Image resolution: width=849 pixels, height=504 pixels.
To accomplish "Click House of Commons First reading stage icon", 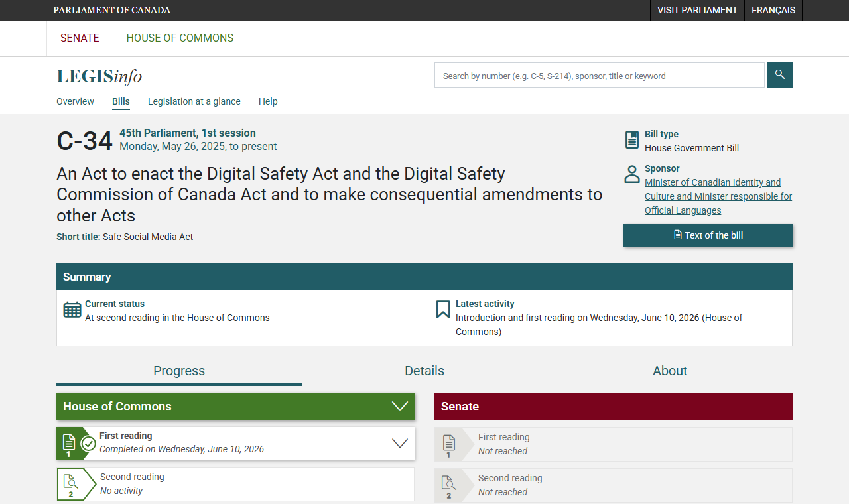I will pos(68,444).
